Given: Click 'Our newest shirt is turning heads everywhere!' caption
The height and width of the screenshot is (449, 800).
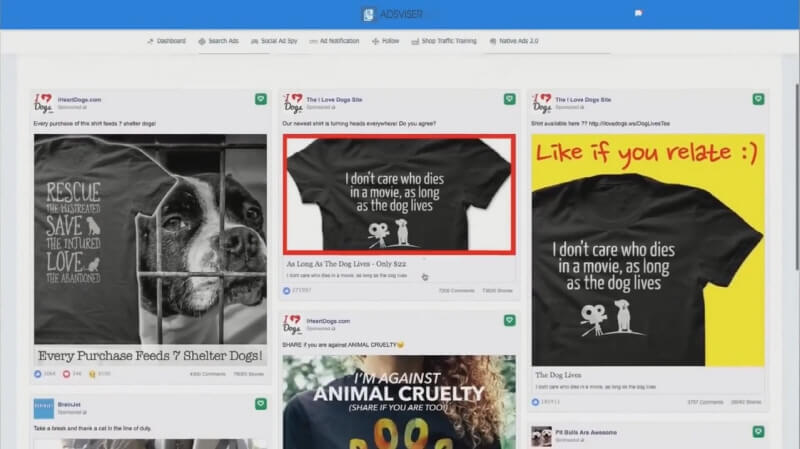Looking at the screenshot, I should 359,123.
